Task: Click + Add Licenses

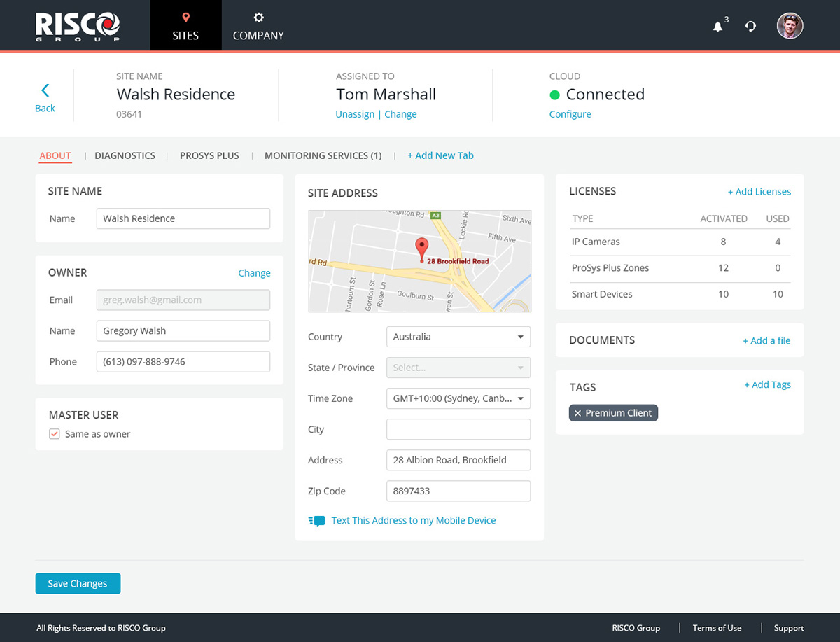Action: (759, 192)
